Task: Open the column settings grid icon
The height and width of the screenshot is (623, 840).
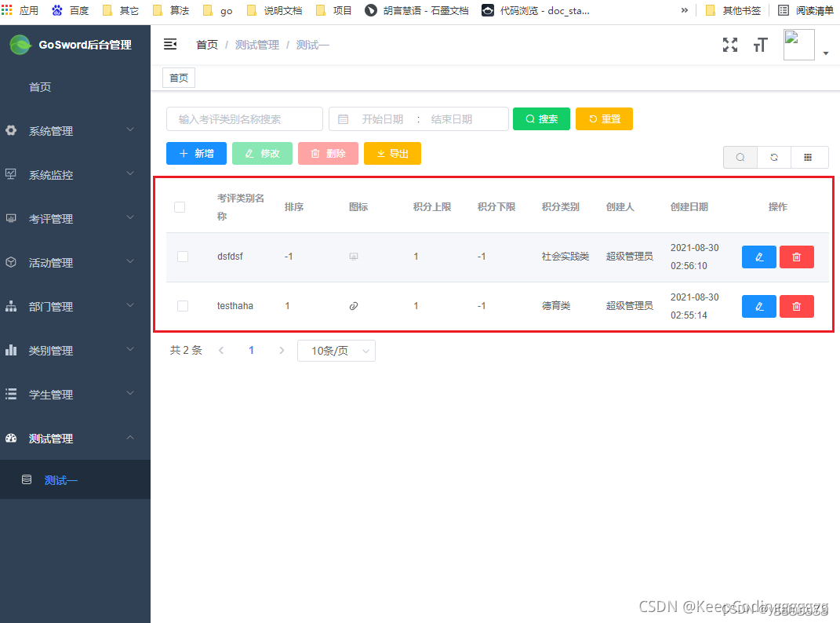Action: click(x=809, y=157)
